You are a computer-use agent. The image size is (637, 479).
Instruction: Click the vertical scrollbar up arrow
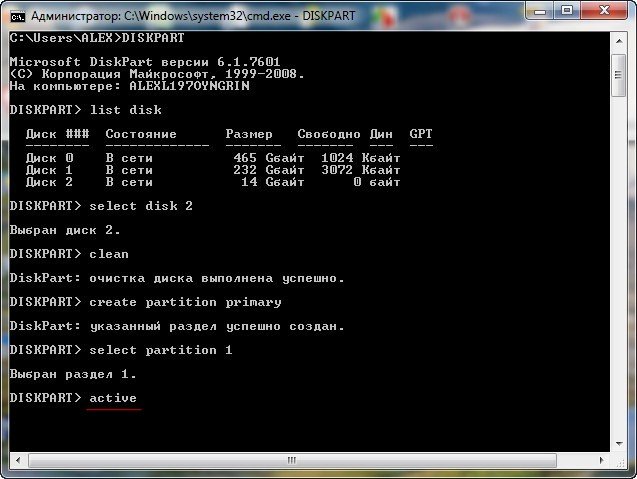(620, 39)
